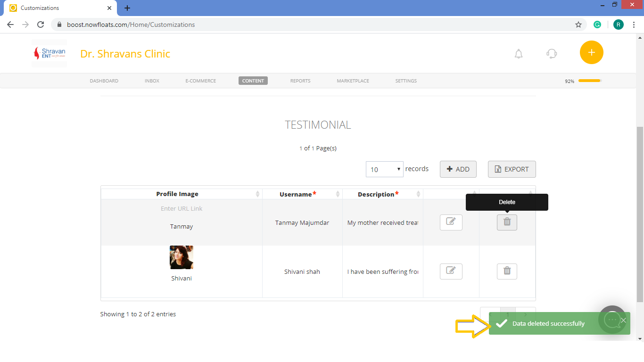This screenshot has width=644, height=362.
Task: Click the 'My mother received' description cell
Action: click(x=383, y=222)
